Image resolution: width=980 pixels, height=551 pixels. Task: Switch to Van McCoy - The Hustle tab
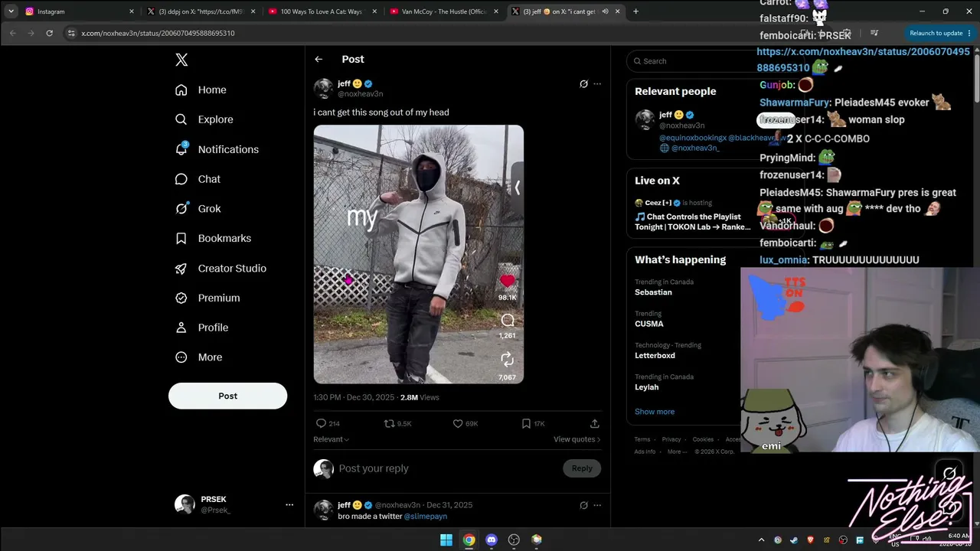[x=443, y=11]
